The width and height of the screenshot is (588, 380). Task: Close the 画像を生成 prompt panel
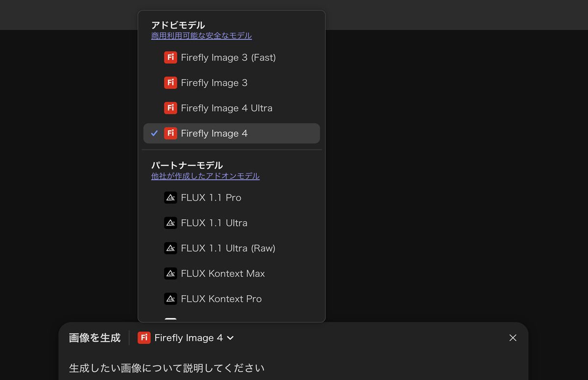tap(513, 338)
